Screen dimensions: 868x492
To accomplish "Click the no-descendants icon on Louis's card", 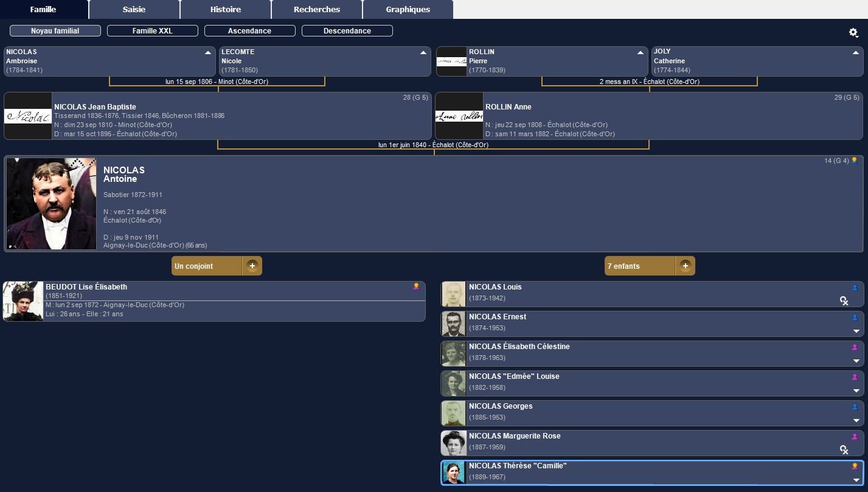I will 844,300.
